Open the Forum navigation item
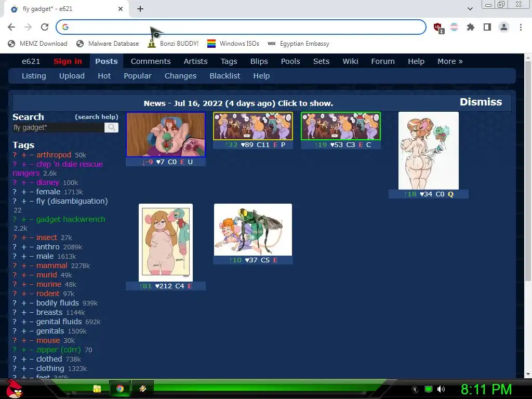This screenshot has height=399, width=532. [x=383, y=61]
